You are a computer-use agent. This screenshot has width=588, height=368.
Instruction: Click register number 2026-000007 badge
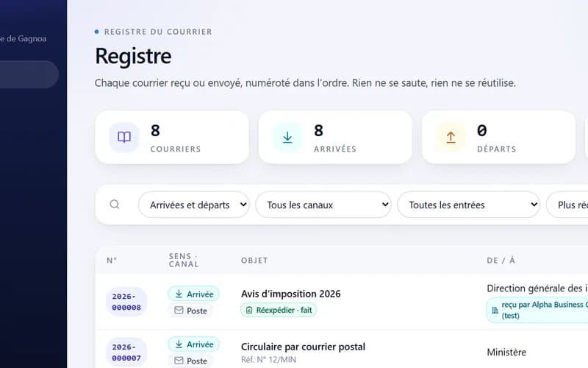pos(126,353)
